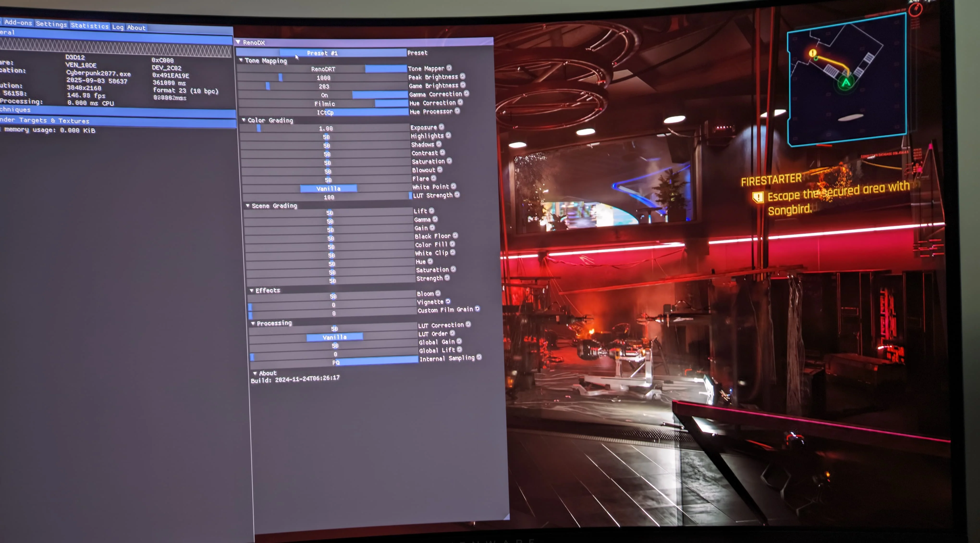This screenshot has height=543, width=980.
Task: Reset LUT Strength via its icon
Action: coord(457,195)
